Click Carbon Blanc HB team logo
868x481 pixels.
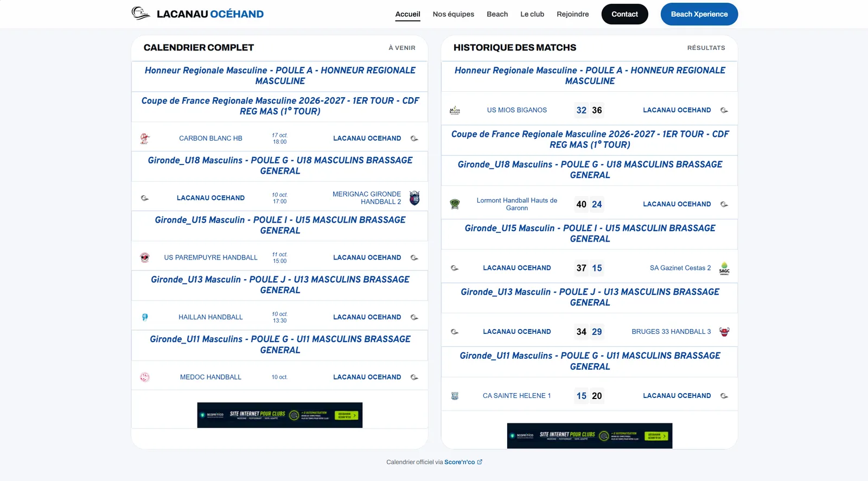click(145, 138)
